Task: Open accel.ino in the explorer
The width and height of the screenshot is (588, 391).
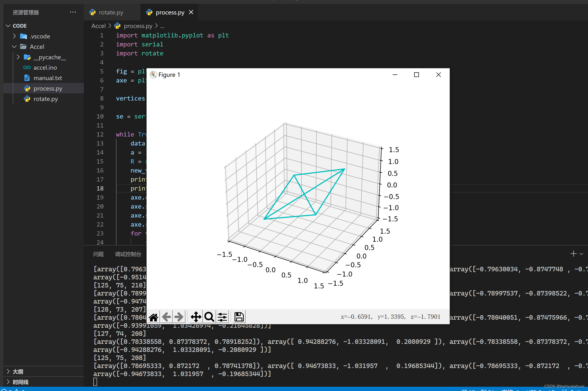Action: 45,68
